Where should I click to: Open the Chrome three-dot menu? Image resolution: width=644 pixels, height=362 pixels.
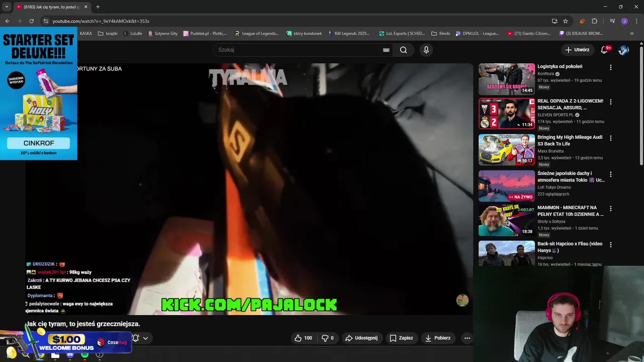(x=636, y=21)
